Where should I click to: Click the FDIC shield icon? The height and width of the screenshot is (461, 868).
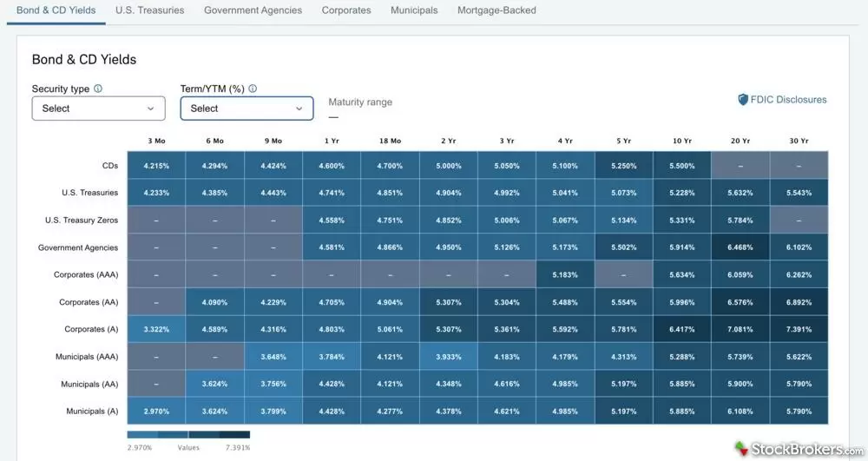click(743, 100)
